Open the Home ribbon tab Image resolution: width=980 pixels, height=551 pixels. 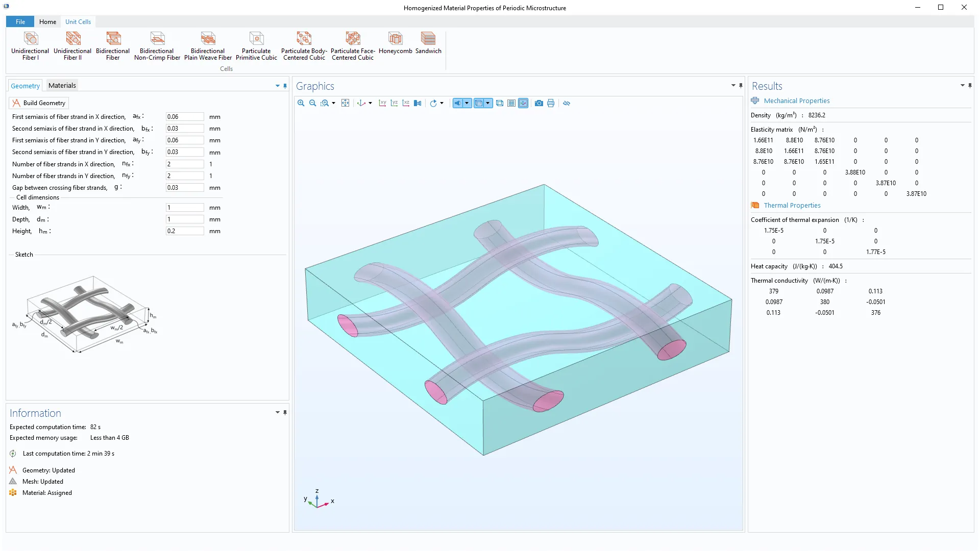click(47, 22)
